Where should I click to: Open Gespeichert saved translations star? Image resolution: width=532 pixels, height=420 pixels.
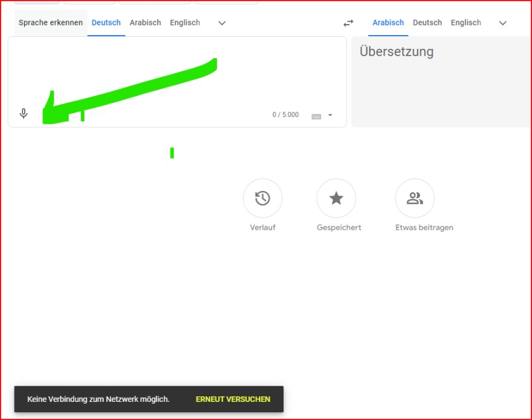(336, 198)
